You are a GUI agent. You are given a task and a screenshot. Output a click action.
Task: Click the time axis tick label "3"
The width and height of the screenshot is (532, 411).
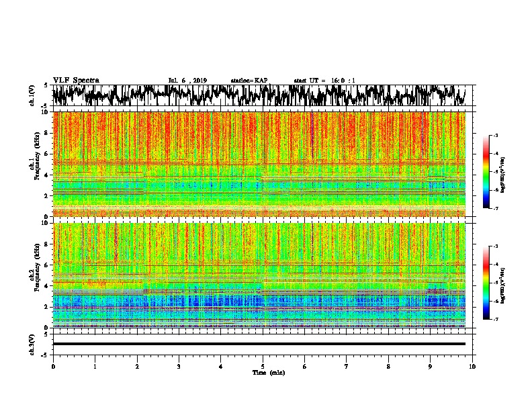point(179,367)
